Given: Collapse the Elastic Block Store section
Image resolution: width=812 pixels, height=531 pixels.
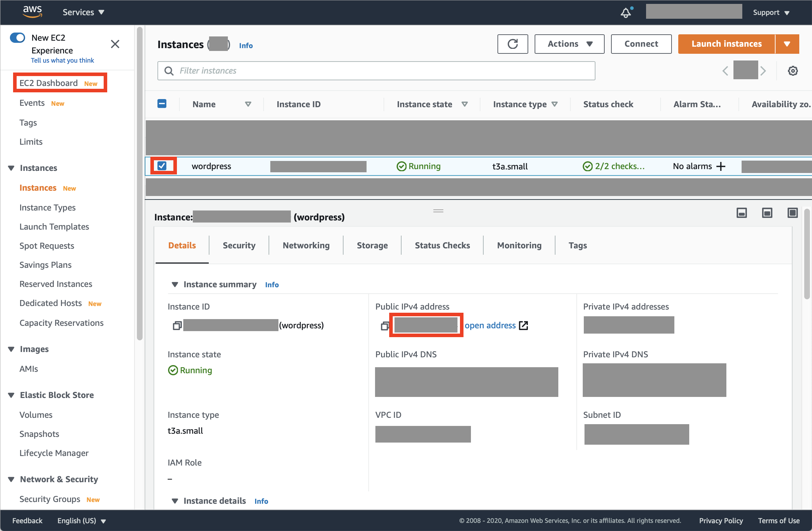Looking at the screenshot, I should 11,395.
